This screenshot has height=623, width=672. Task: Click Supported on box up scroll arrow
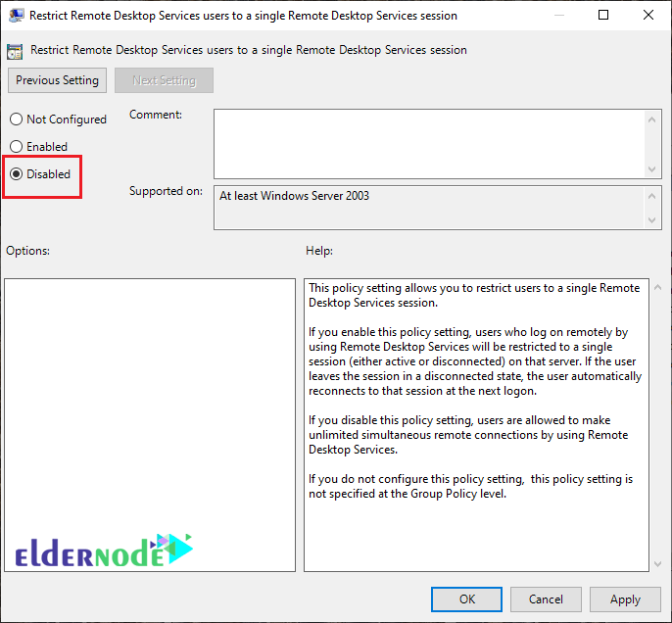(651, 196)
